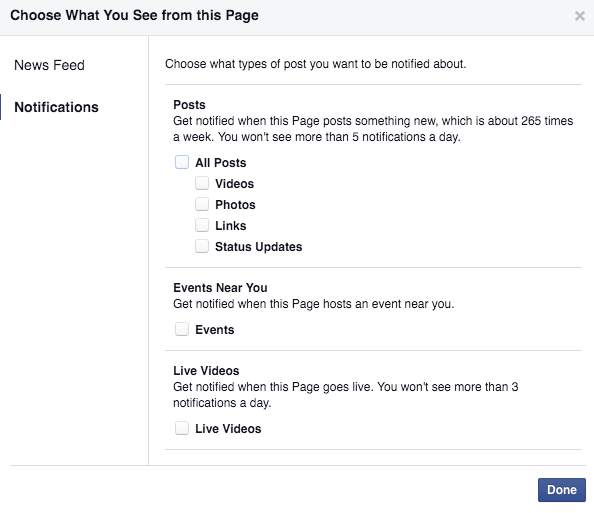The image size is (594, 513).
Task: Click the 'Status Updates' label text
Action: pos(259,247)
